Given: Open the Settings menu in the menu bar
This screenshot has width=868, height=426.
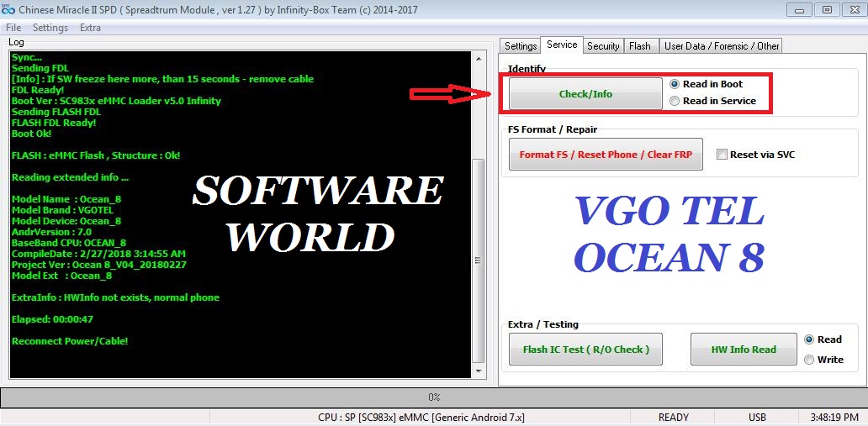Looking at the screenshot, I should [x=50, y=28].
